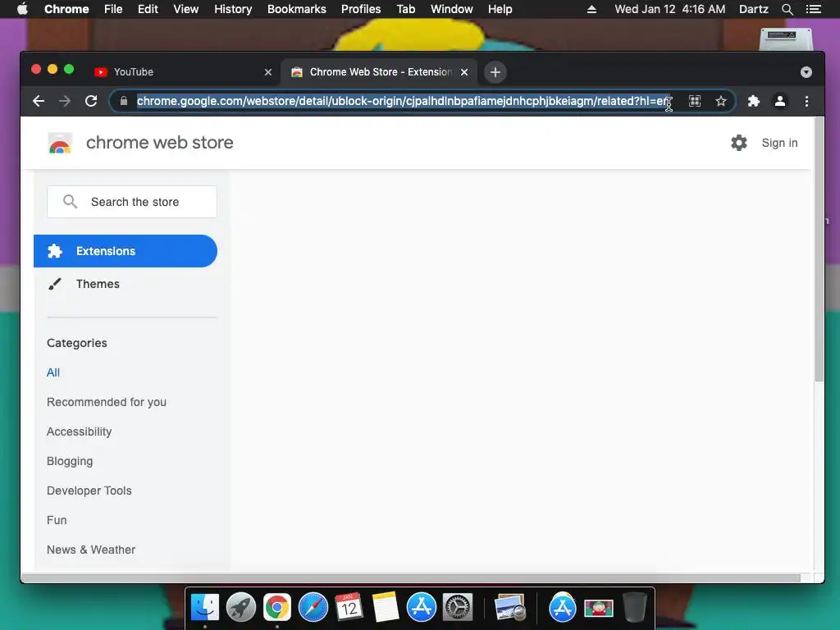Open Safari from the Dock
This screenshot has height=630, width=840.
(313, 608)
